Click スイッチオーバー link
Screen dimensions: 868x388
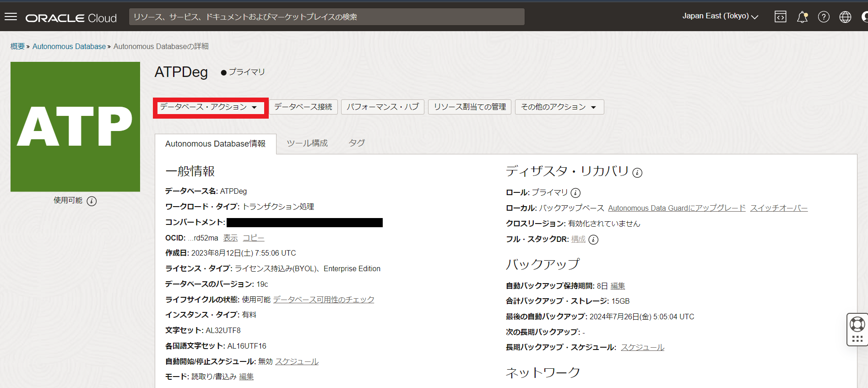coord(779,208)
